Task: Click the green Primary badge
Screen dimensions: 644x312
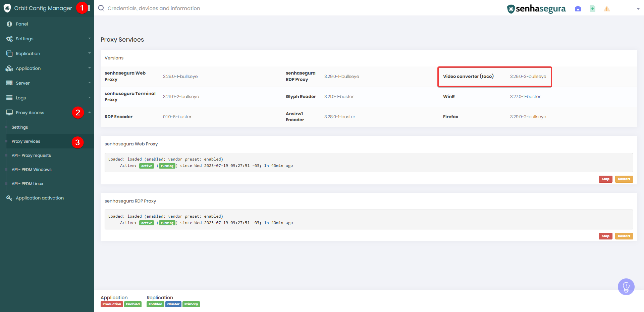Action: (x=191, y=304)
